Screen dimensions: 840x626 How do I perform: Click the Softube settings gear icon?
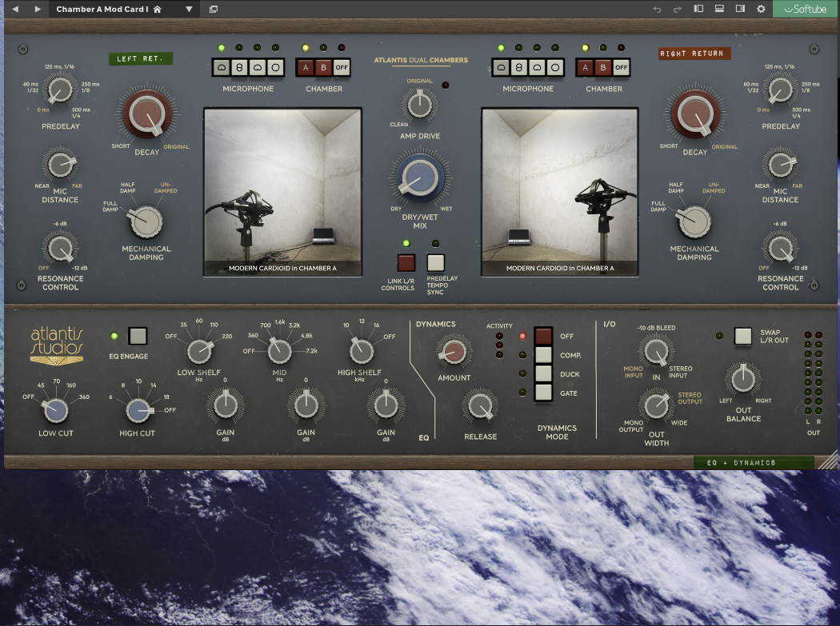click(x=760, y=9)
